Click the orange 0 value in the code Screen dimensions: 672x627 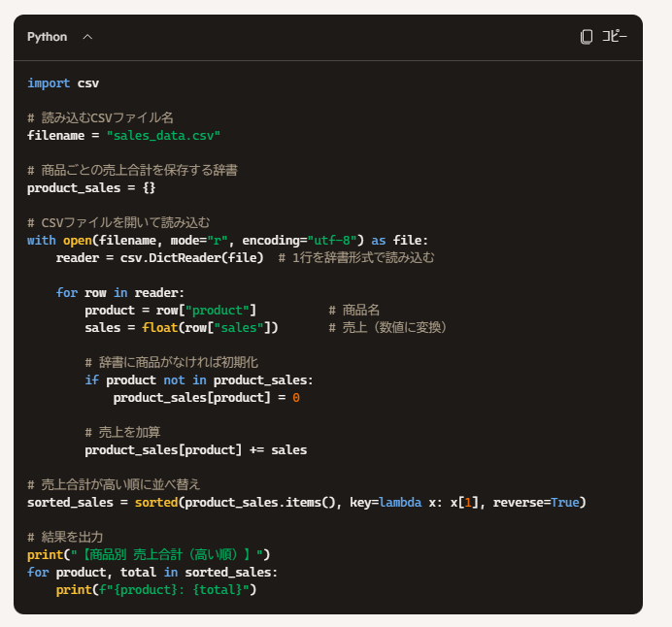(296, 397)
